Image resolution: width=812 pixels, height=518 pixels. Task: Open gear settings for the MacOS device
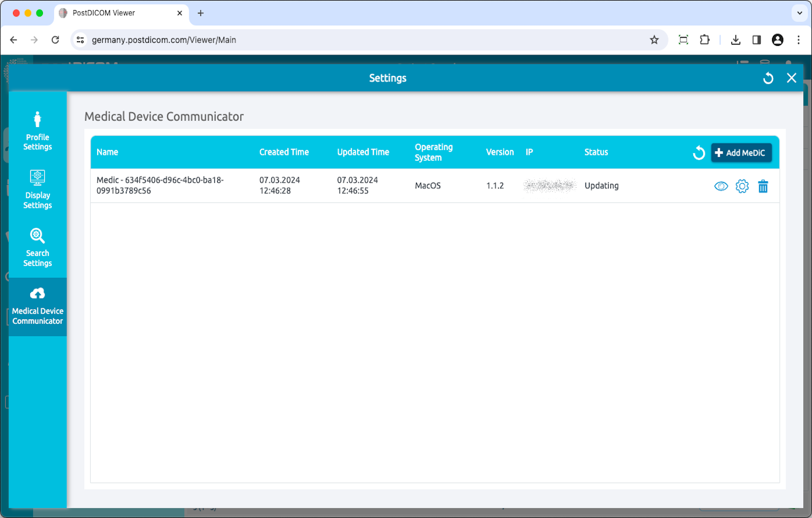(742, 186)
